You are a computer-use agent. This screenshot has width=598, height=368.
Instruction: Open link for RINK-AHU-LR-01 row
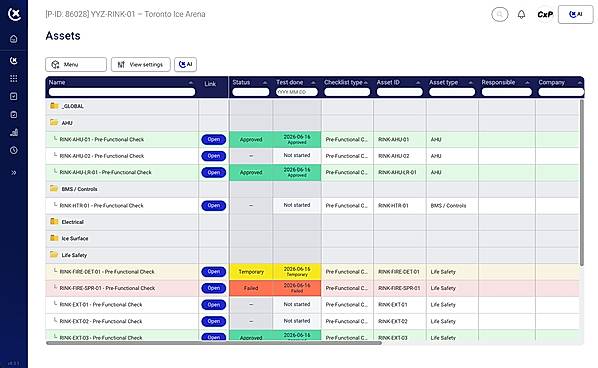coord(214,172)
